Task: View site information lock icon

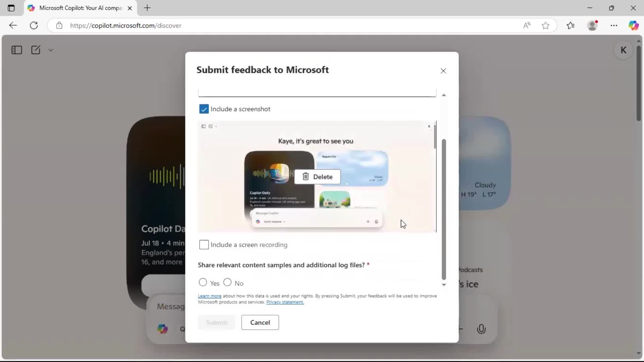Action: point(59,25)
